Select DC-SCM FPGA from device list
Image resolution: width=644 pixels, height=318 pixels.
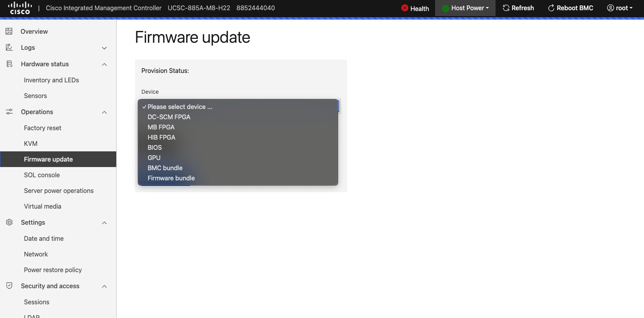tap(238, 117)
